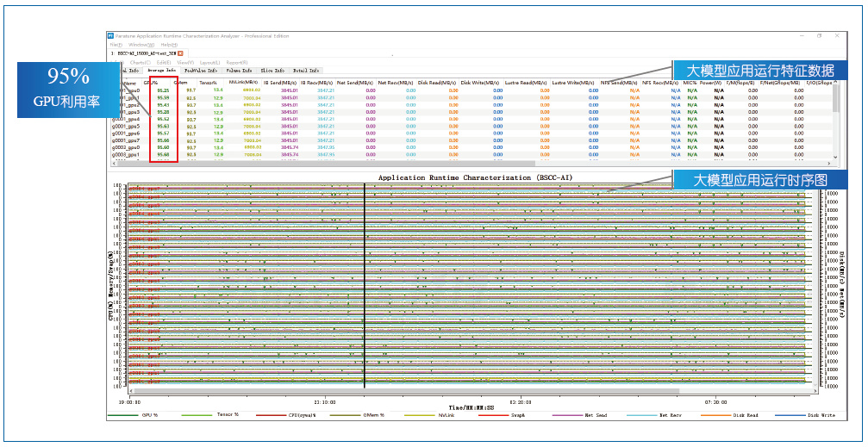Open the Layout(L) menu
Screen dimensions: 868x447
[x=209, y=63]
